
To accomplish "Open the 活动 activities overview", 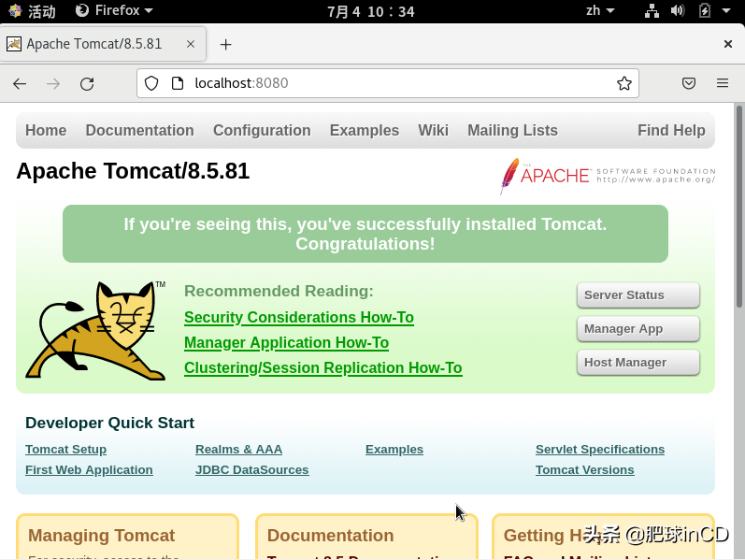I will [x=33, y=10].
